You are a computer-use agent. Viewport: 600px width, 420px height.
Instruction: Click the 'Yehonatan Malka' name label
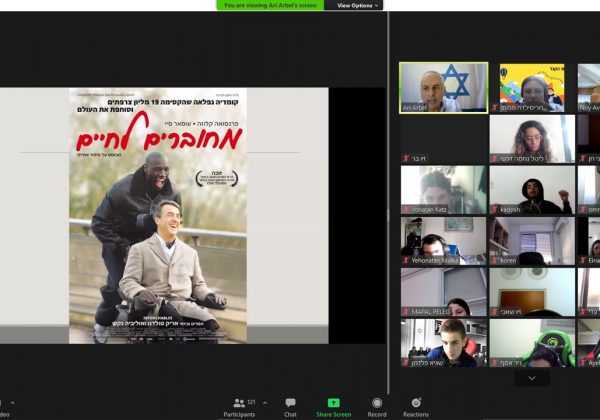435,261
